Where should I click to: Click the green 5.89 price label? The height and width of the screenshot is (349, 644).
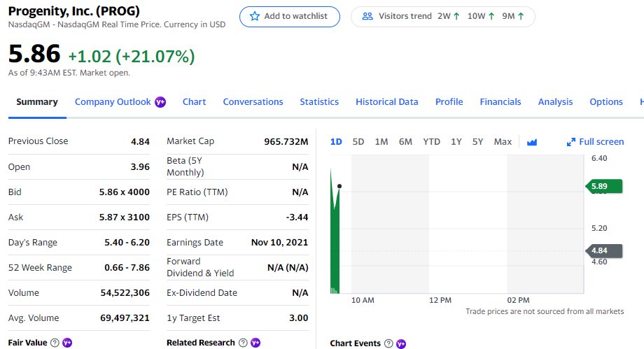coord(603,187)
